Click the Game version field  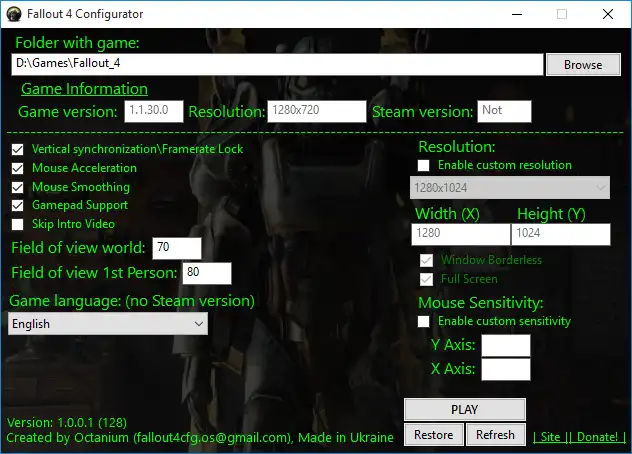(154, 111)
